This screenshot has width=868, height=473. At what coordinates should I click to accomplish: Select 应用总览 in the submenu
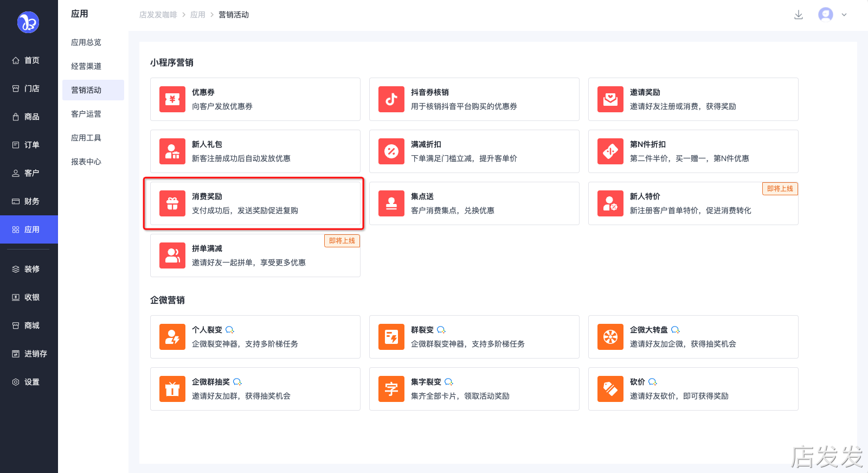point(86,42)
